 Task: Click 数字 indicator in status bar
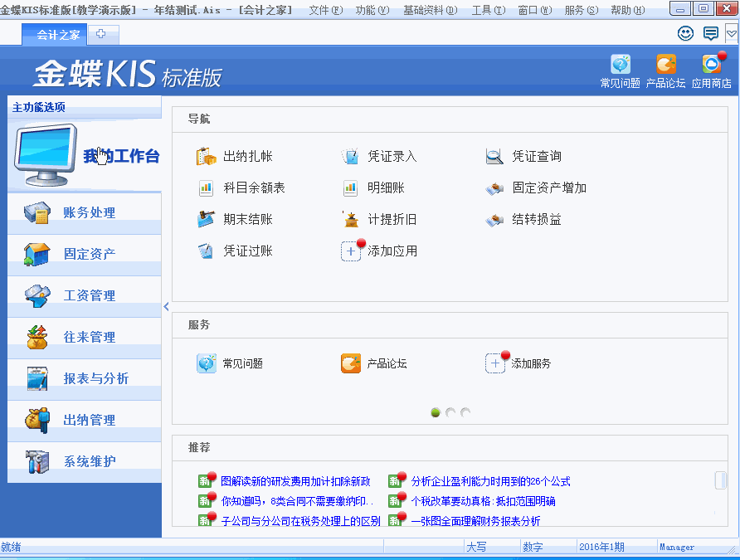point(533,547)
